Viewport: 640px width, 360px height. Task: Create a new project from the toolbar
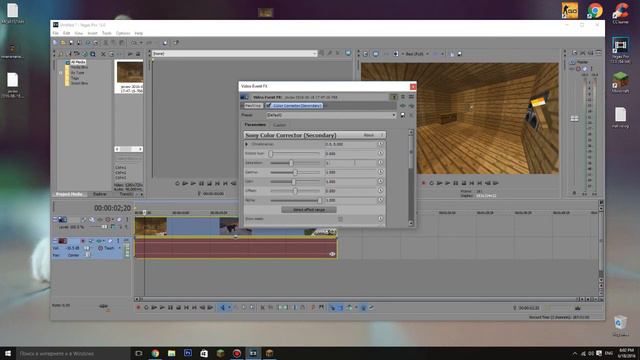(55, 42)
